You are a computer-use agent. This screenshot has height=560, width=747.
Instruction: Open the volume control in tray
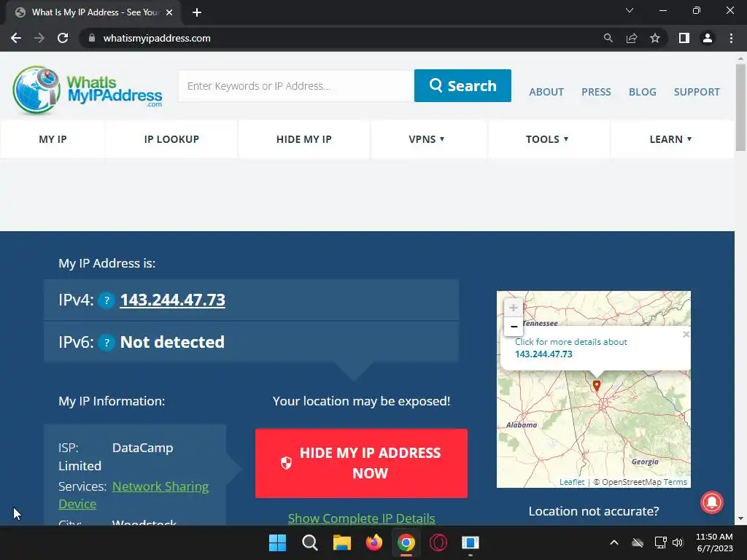pyautogui.click(x=678, y=542)
